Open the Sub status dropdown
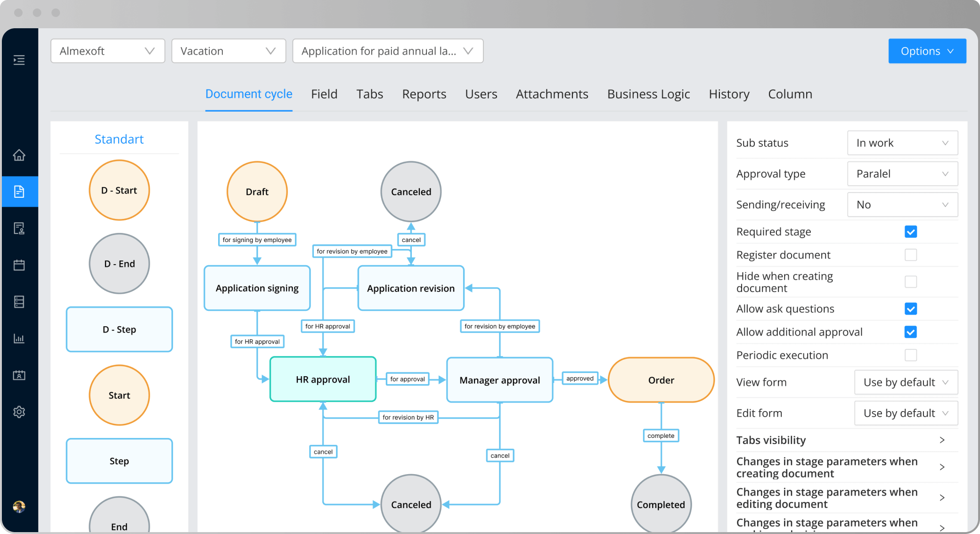This screenshot has width=980, height=534. pos(902,143)
